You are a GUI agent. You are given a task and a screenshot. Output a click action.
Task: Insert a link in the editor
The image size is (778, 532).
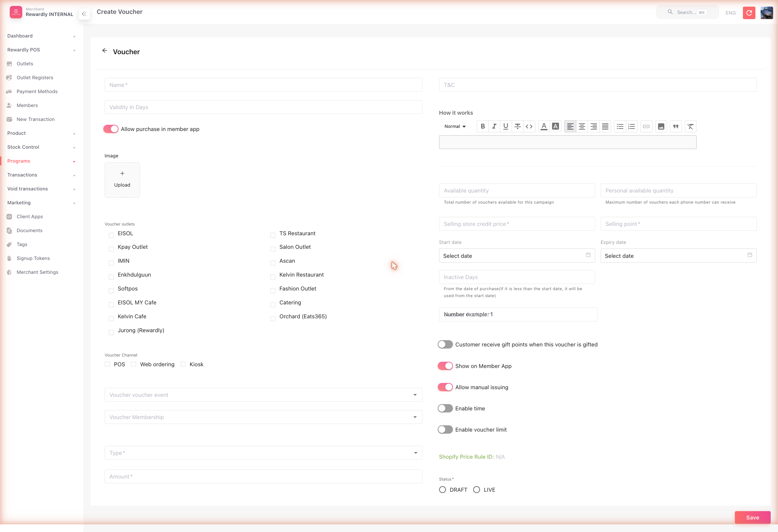pos(646,126)
